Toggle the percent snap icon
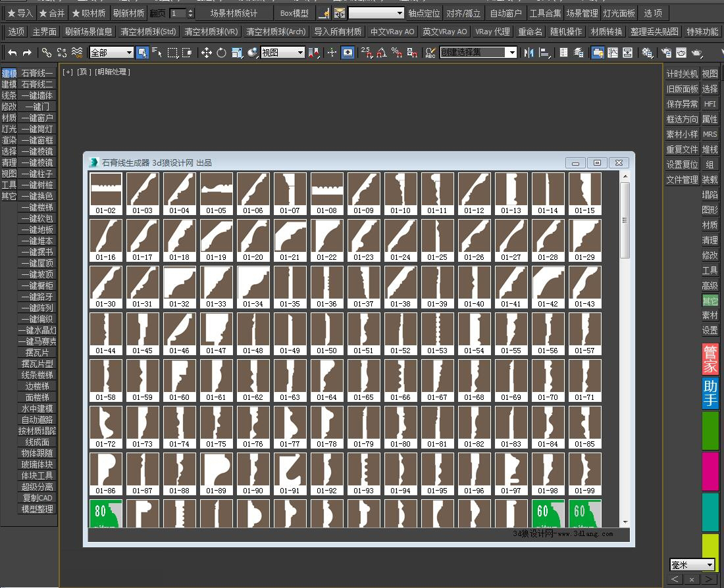The height and width of the screenshot is (588, 724). point(397,53)
